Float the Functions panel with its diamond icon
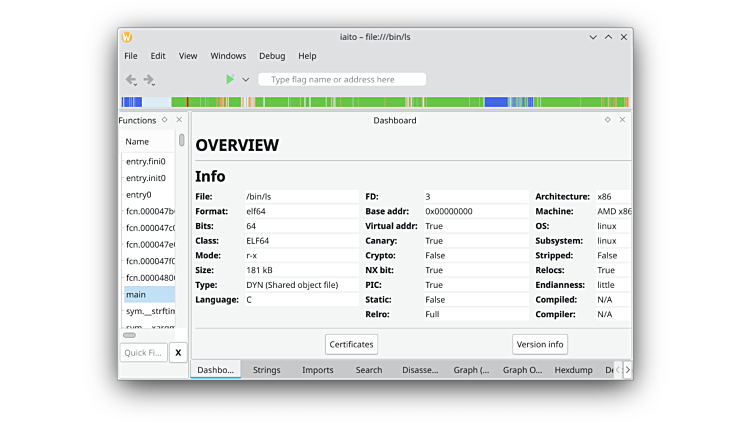This screenshot has width=752, height=423. coord(165,120)
